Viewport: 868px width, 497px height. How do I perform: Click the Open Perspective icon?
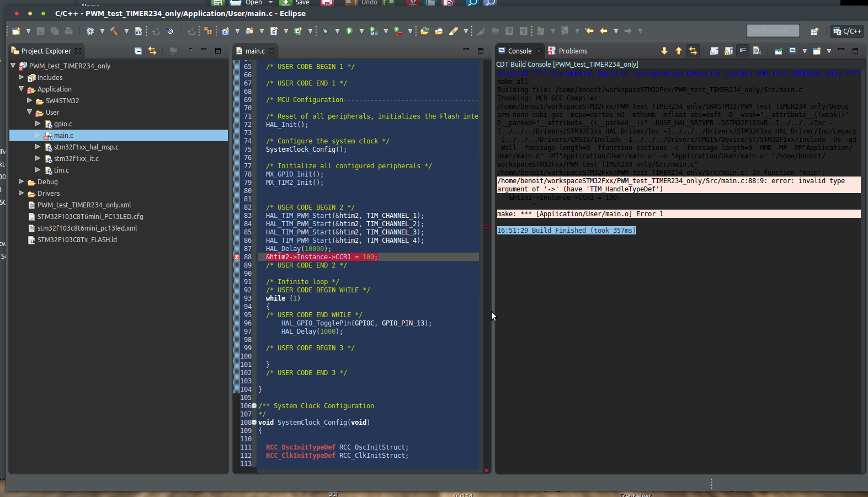point(814,31)
